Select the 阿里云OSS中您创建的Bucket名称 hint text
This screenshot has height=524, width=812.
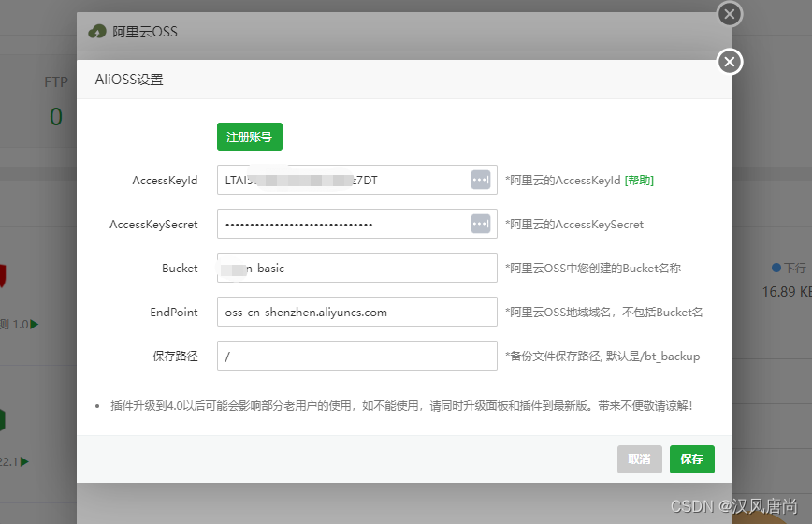coord(593,269)
